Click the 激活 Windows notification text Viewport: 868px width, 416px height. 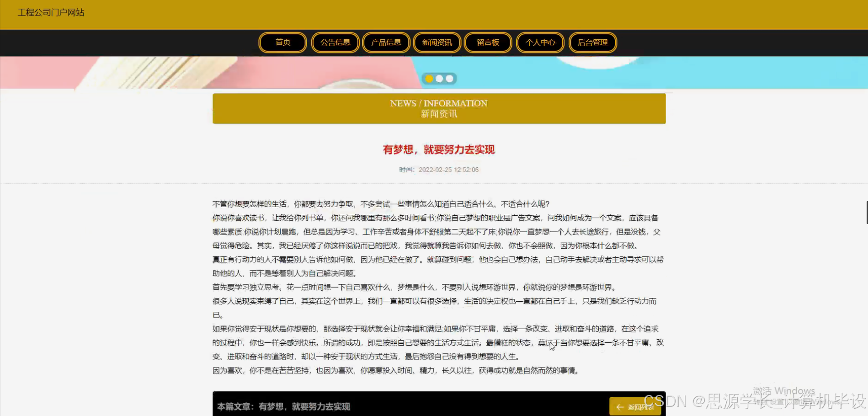coord(784,391)
